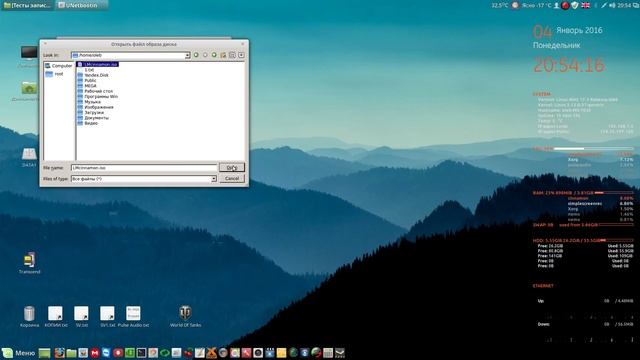The image size is (640, 360).
Task: Open the file manager from taskbar
Action: [71, 353]
